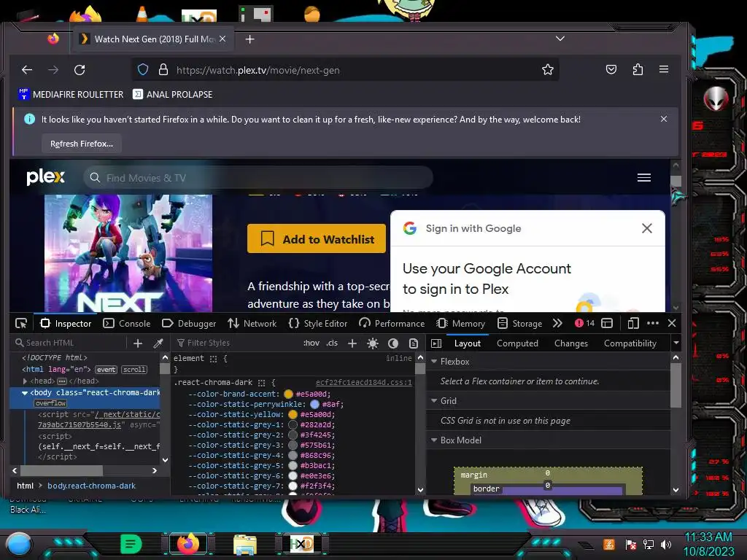The width and height of the screenshot is (747, 560).
Task: Click the scroll badge on html node
Action: [134, 370]
